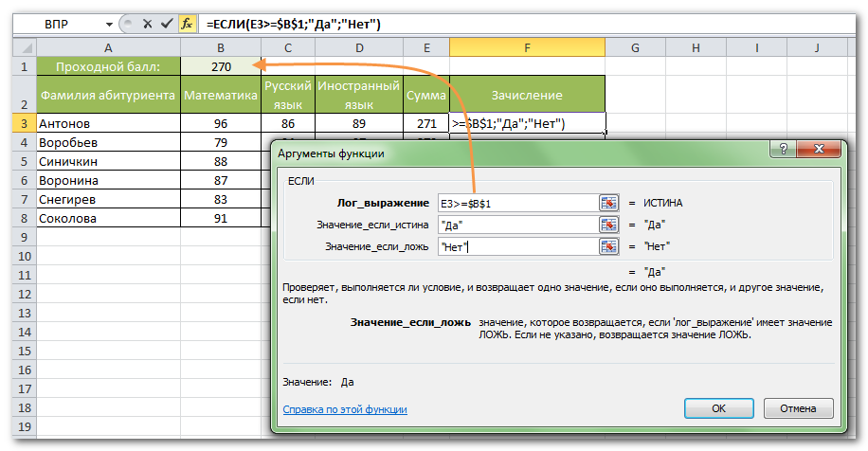Click the Значение_если_истина input field

tap(518, 225)
